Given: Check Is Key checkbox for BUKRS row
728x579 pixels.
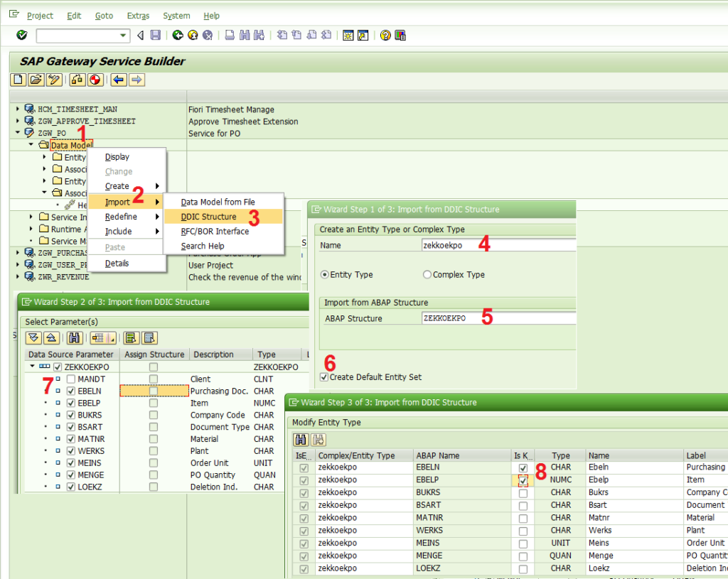Looking at the screenshot, I should click(x=523, y=493).
